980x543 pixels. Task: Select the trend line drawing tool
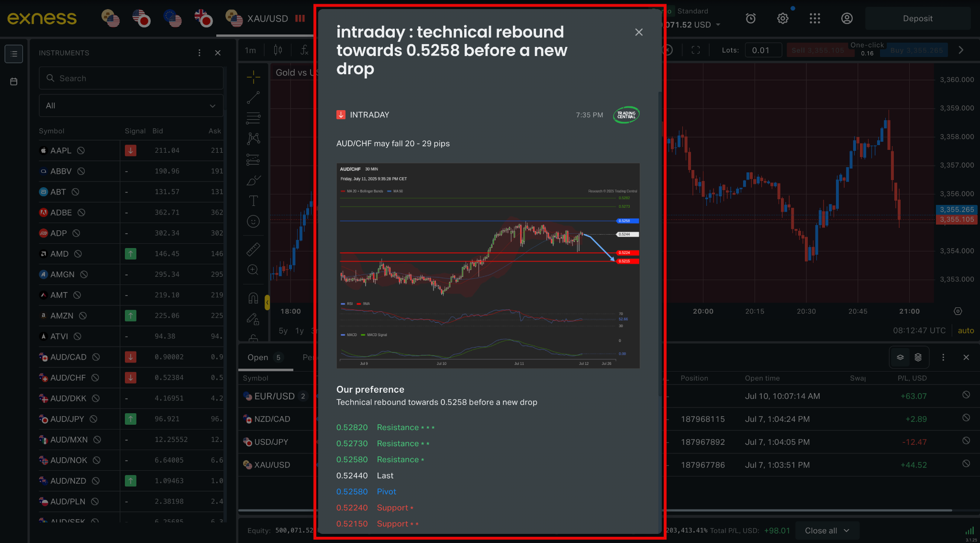click(254, 98)
